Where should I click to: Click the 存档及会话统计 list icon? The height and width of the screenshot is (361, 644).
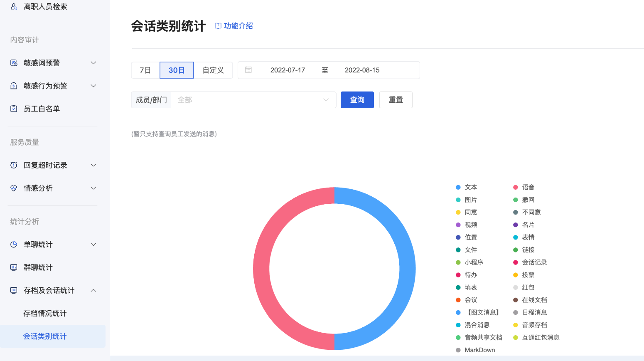[x=14, y=290]
